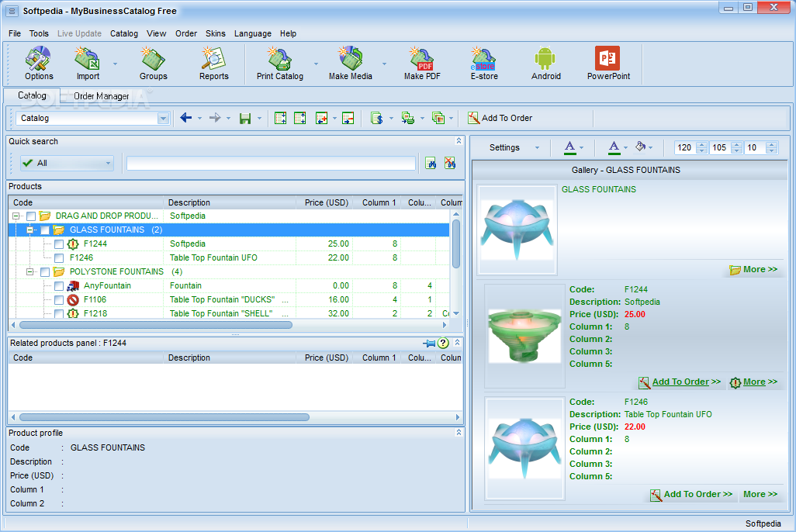Click the second text color A icon
This screenshot has height=532, width=796.
click(x=614, y=147)
